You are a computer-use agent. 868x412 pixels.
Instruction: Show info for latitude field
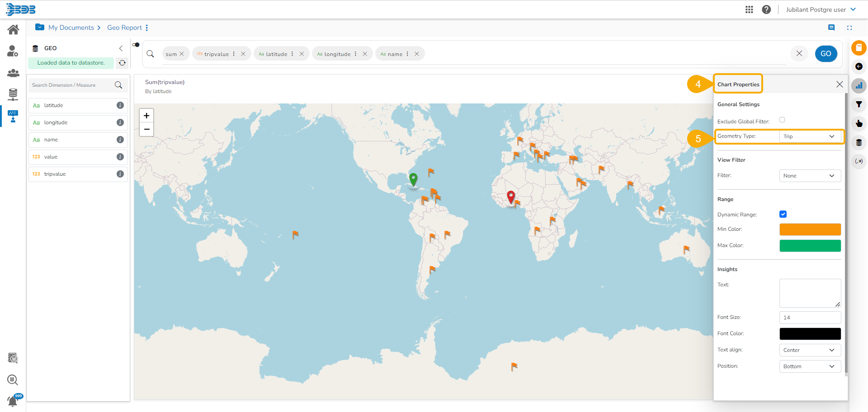120,105
